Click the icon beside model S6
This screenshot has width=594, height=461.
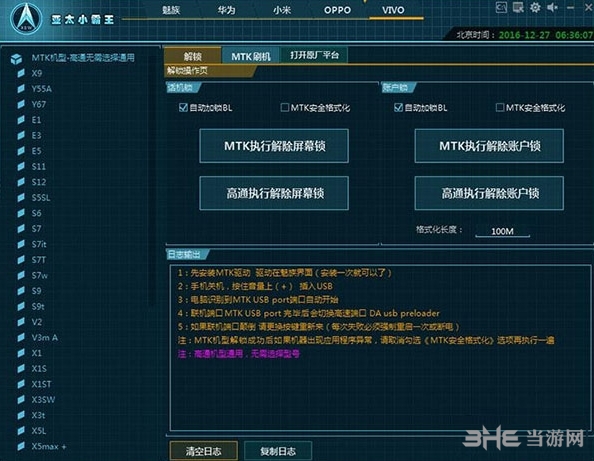coord(21,213)
